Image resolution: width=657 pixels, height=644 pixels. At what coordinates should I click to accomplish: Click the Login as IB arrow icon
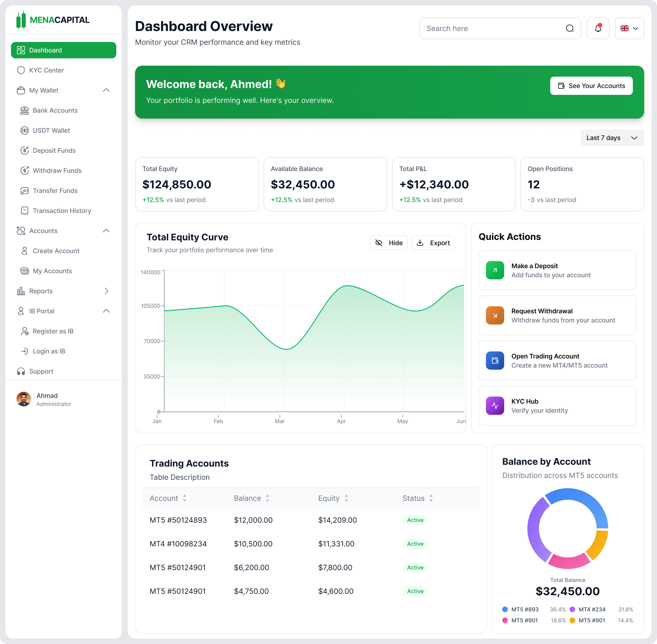click(x=25, y=351)
